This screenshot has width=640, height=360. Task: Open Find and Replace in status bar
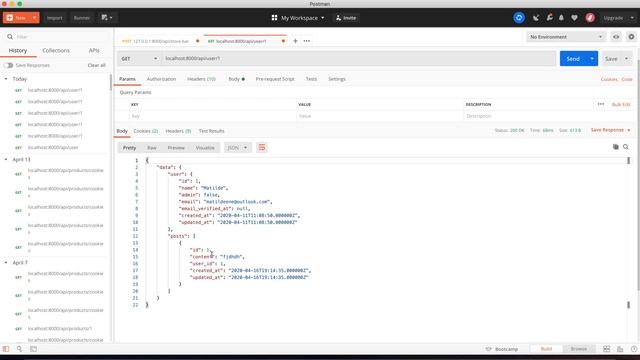19,349
